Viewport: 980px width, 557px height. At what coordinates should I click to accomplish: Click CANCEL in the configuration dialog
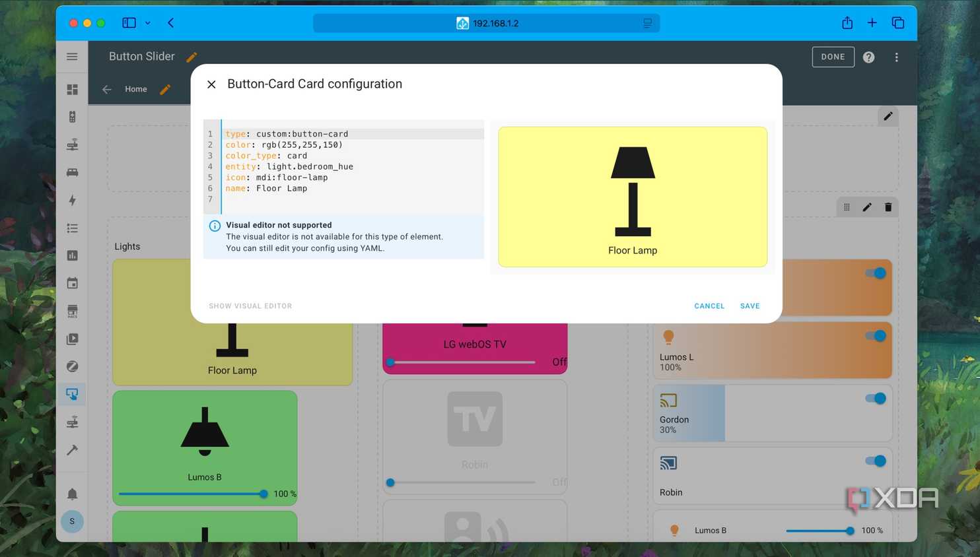tap(709, 306)
